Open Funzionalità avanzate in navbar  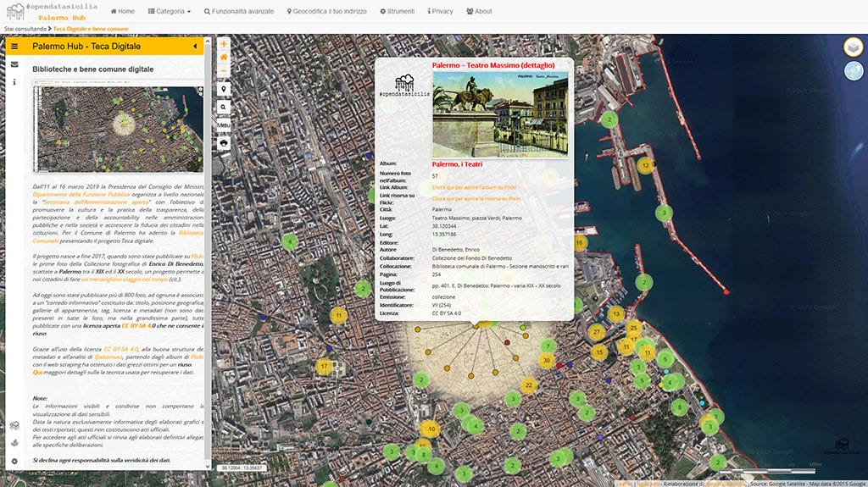[x=238, y=11]
